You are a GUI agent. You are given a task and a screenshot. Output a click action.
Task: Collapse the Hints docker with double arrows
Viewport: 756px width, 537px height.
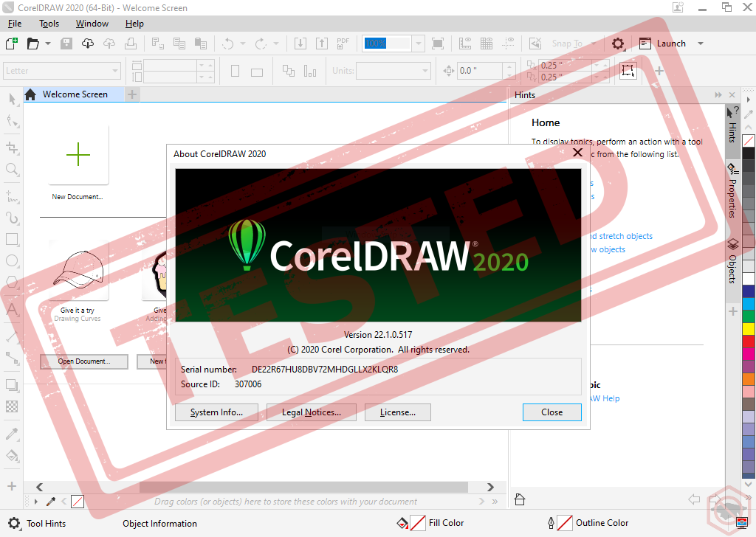(x=718, y=95)
